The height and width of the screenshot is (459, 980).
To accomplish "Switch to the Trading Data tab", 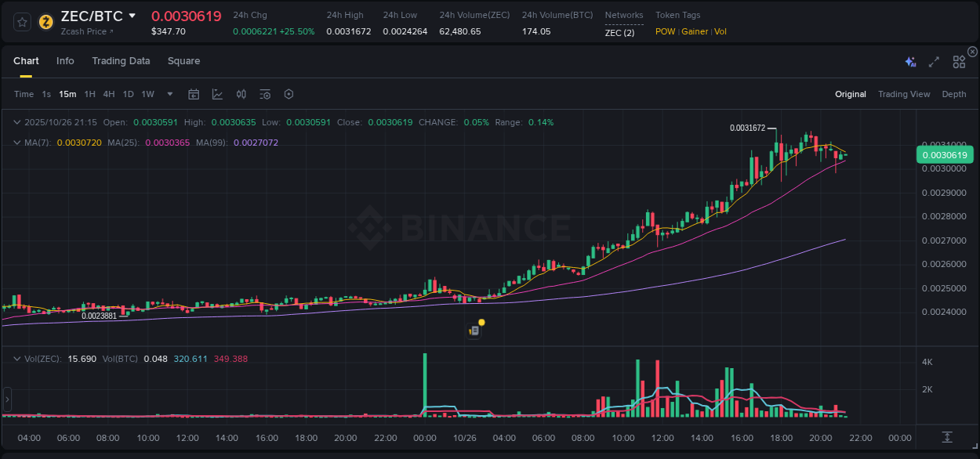I will [x=121, y=60].
